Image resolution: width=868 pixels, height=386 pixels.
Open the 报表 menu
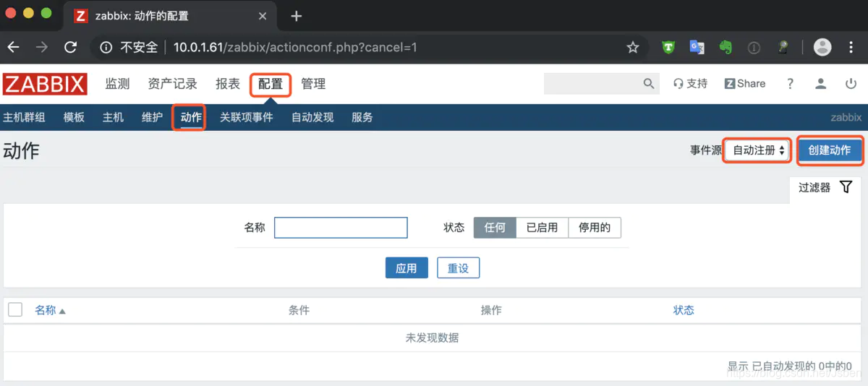[228, 84]
